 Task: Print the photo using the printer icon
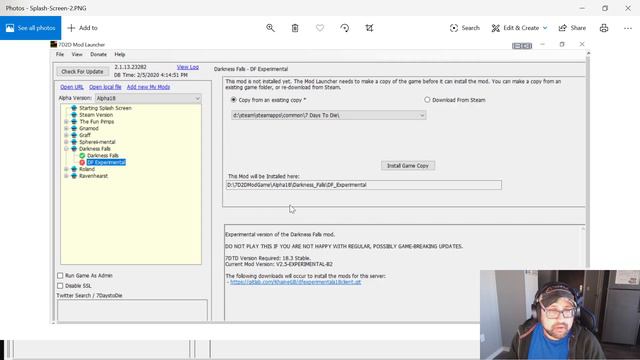[604, 28]
